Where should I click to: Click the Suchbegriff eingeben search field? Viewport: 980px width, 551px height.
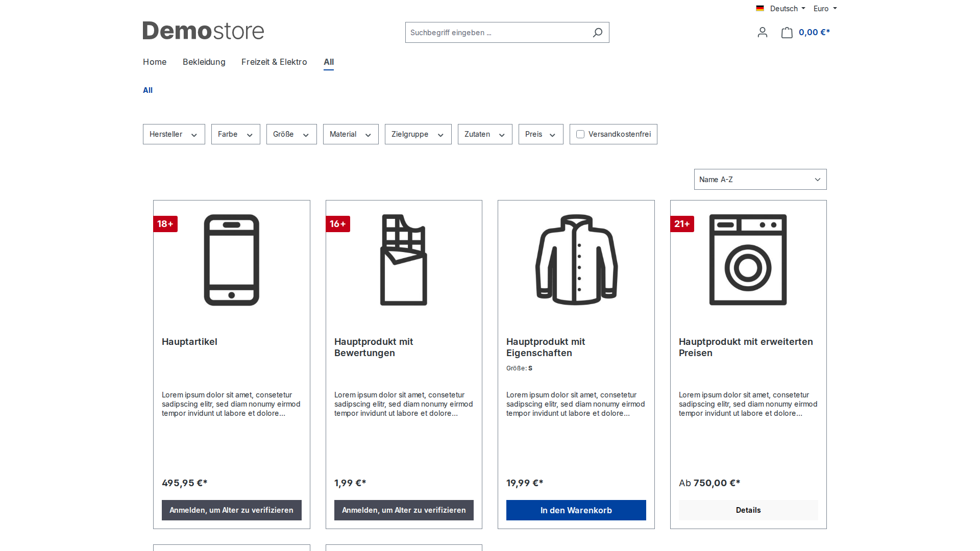[498, 33]
